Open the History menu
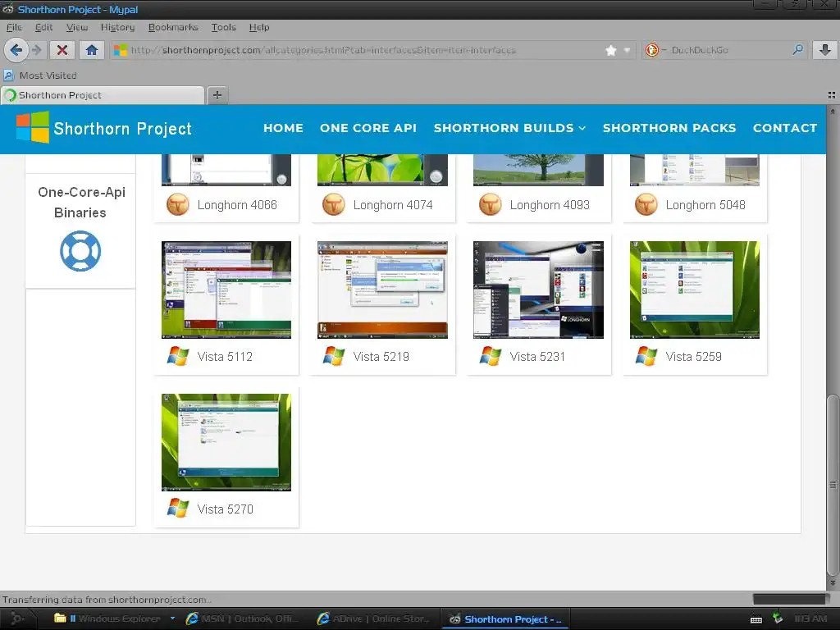 (117, 27)
